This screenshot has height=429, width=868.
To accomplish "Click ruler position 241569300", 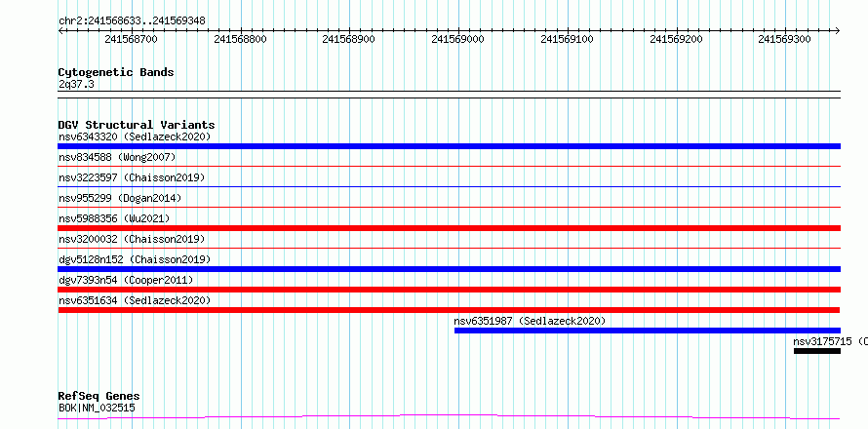I will coord(784,39).
